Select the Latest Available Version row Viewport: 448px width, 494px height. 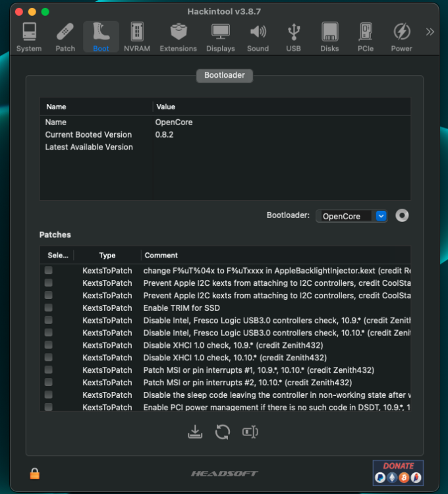225,147
